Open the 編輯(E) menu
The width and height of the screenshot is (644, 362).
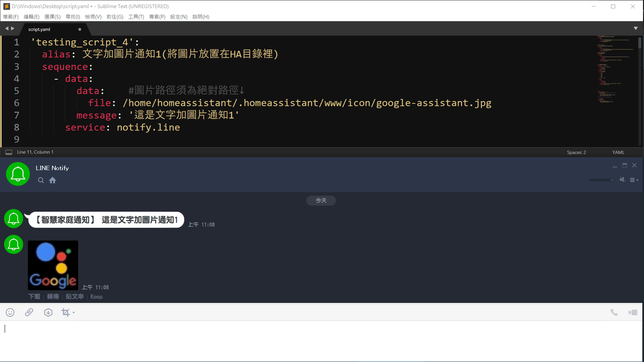click(x=31, y=17)
